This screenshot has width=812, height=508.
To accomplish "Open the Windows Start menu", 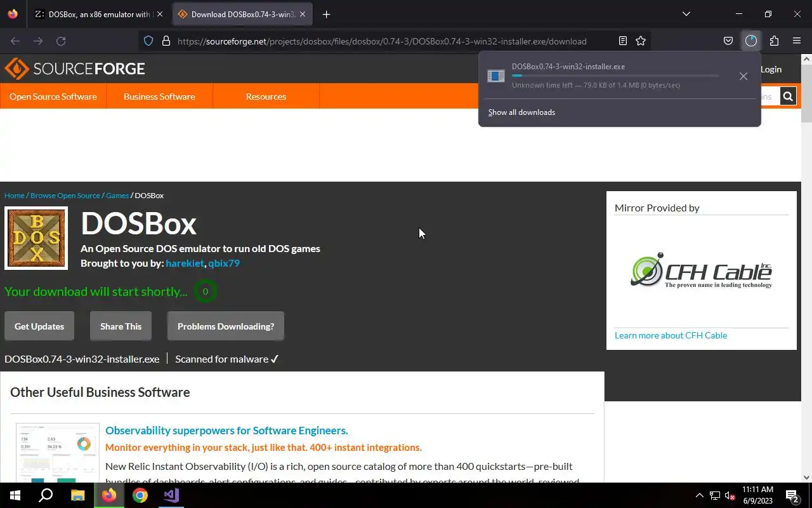I will pyautogui.click(x=15, y=495).
